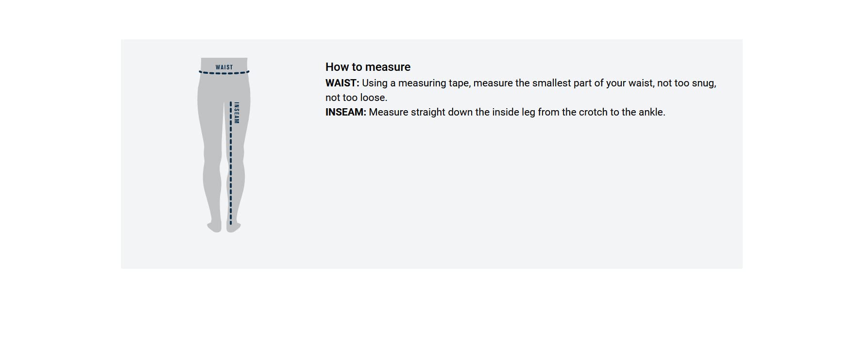Viewport: 868px width, 348px height.
Task: Click the bold "INSEAM:" text label
Action: 345,112
